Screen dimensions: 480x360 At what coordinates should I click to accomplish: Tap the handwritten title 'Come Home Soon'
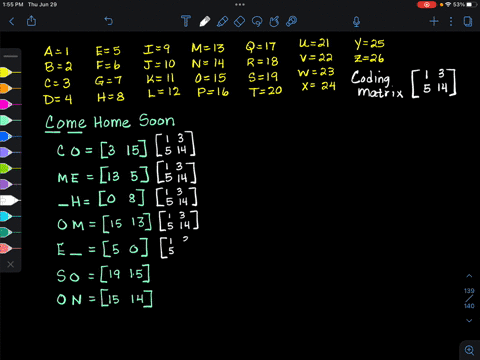[x=110, y=122]
